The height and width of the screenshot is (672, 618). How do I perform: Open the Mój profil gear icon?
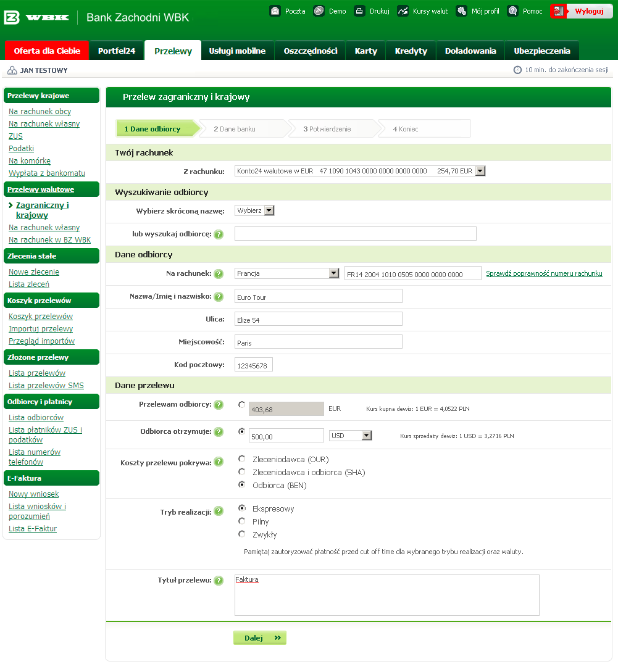[x=461, y=10]
